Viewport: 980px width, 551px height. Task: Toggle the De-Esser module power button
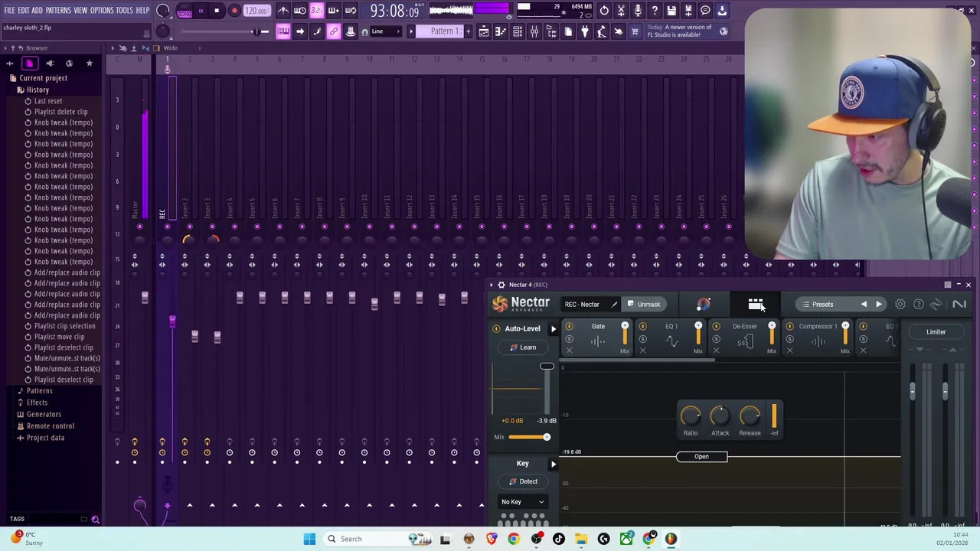coord(716,327)
